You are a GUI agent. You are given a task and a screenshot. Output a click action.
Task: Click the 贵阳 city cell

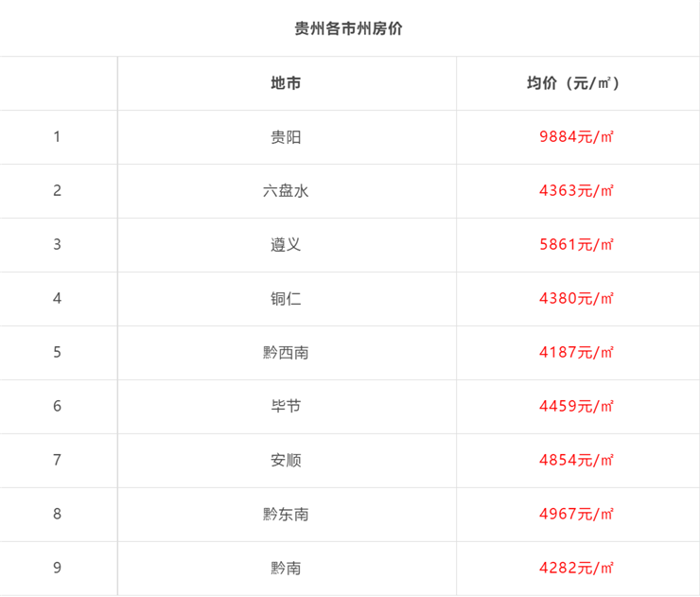pyautogui.click(x=286, y=137)
